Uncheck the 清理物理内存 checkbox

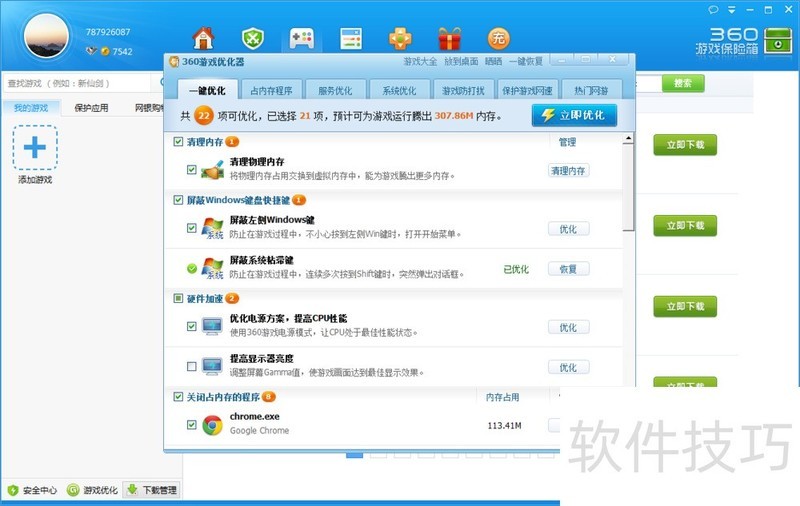click(192, 170)
